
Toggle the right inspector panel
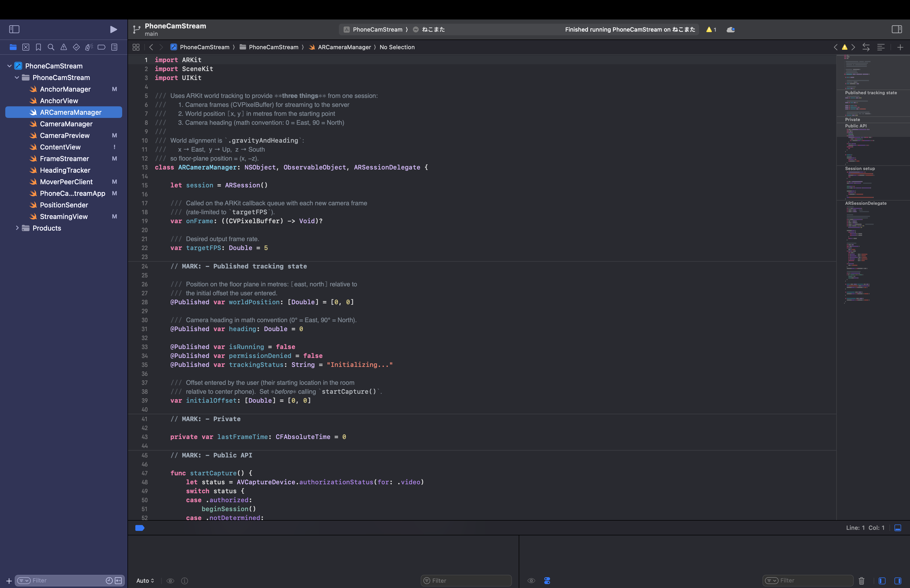(897, 29)
